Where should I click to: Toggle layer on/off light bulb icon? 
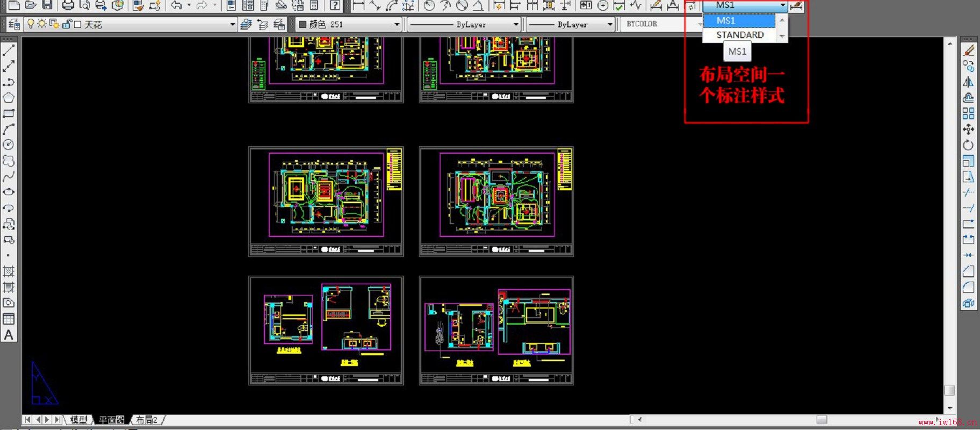pyautogui.click(x=31, y=24)
